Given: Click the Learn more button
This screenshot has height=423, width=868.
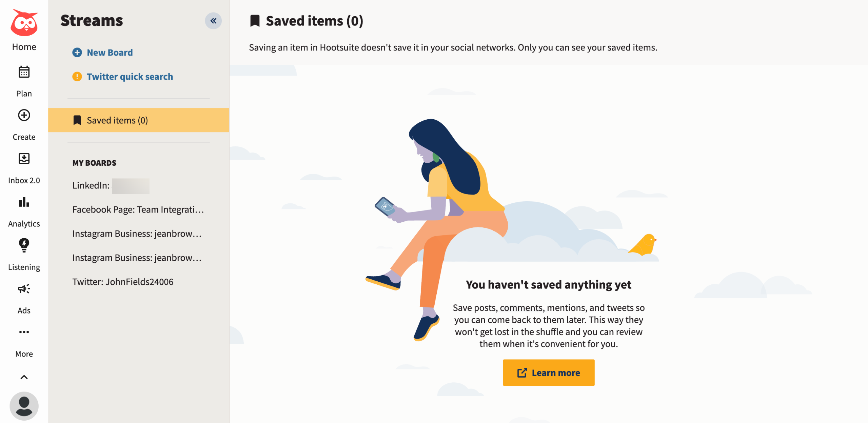Looking at the screenshot, I should pyautogui.click(x=549, y=373).
